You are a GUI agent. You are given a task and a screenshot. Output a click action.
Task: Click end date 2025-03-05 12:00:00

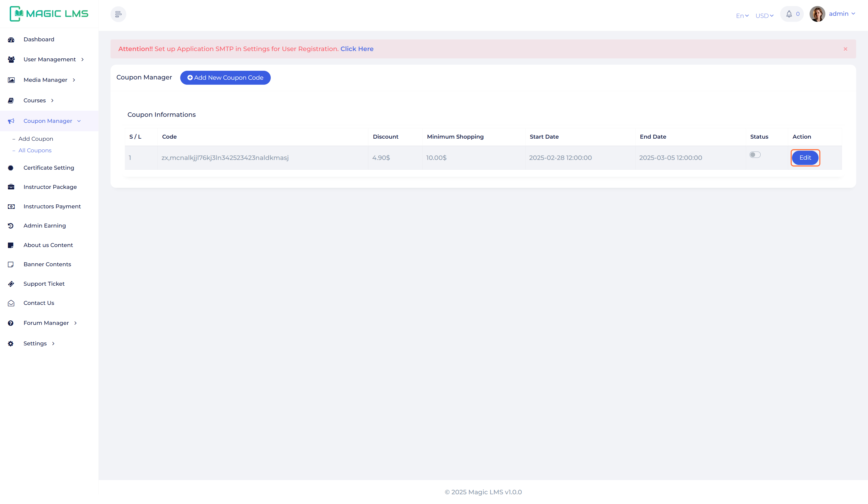click(x=671, y=158)
